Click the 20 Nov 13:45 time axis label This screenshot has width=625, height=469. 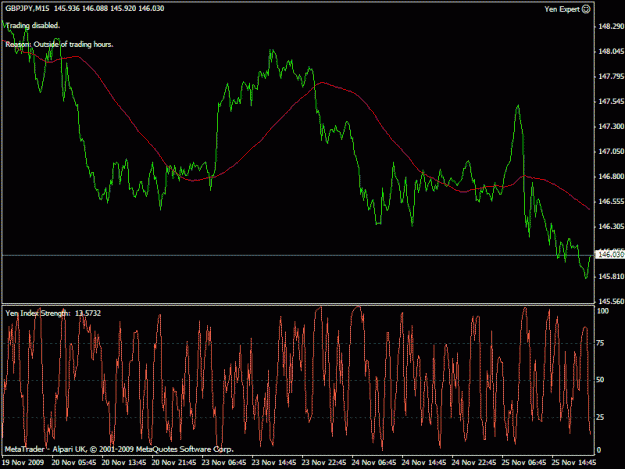pyautogui.click(x=124, y=463)
